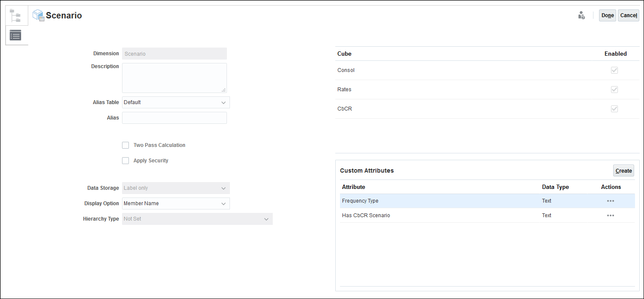This screenshot has width=644, height=299.
Task: Toggle Enabled checkbox for Rates cube
Action: tap(614, 90)
